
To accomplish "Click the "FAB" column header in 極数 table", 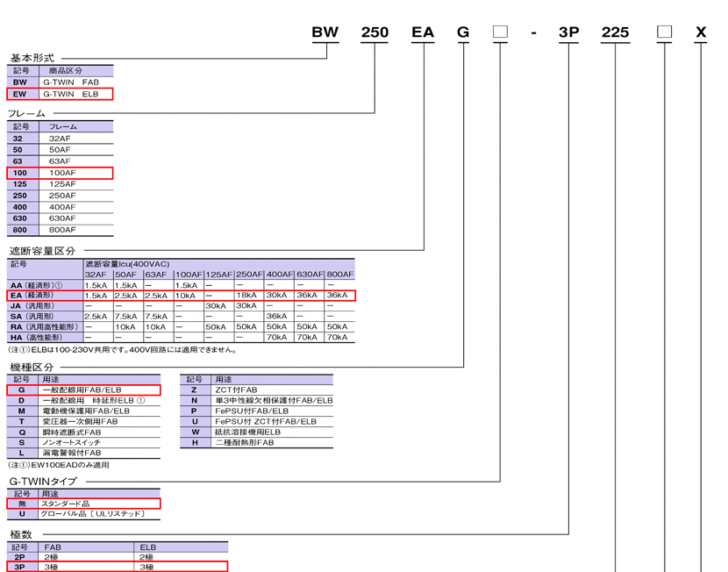I will (x=53, y=547).
